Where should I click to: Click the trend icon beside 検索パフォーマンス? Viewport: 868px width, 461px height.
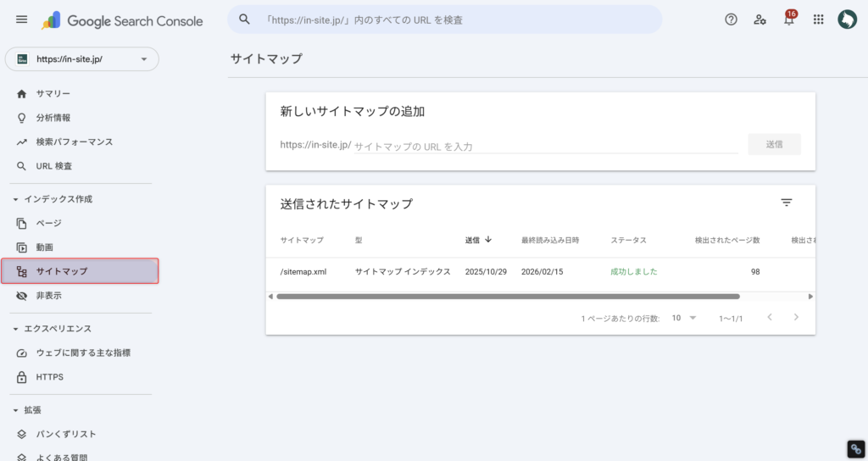tap(21, 142)
